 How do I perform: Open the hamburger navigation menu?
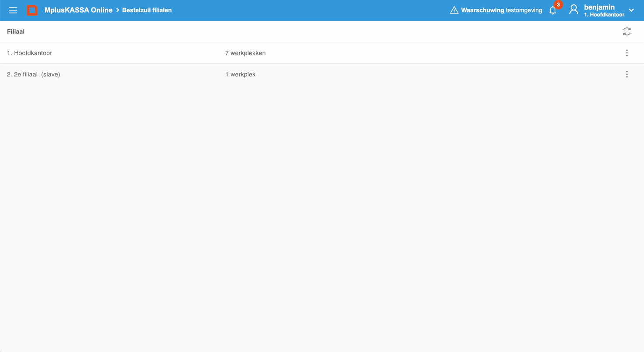(x=13, y=10)
